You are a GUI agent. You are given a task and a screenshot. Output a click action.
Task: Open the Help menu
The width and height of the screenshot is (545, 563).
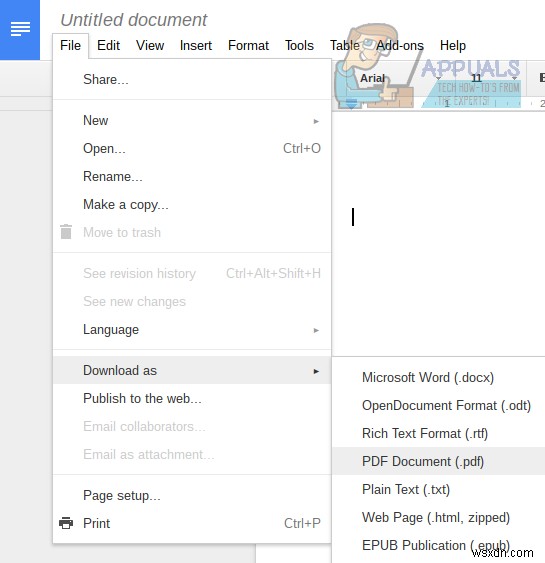pyautogui.click(x=453, y=46)
